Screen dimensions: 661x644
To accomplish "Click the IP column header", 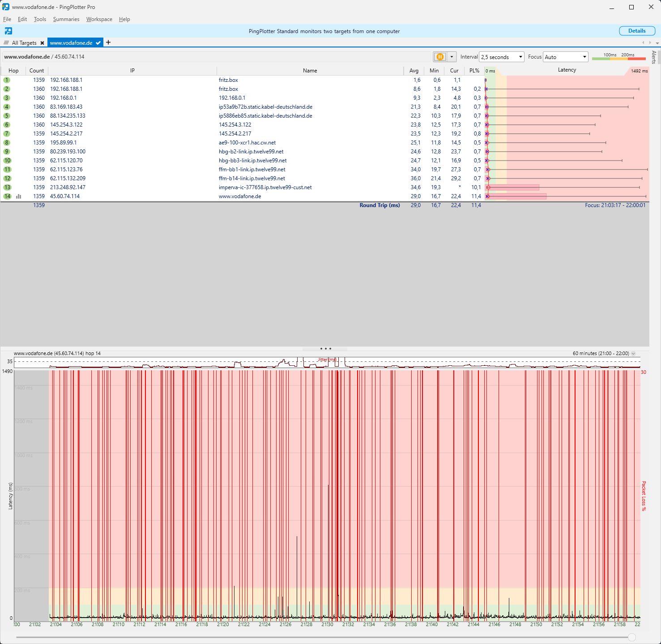I will tap(132, 71).
